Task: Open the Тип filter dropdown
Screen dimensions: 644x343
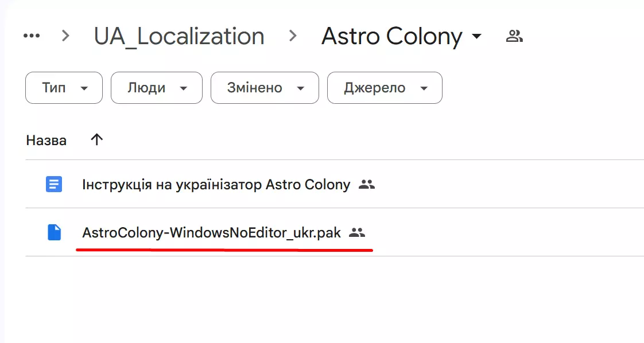Action: [64, 88]
